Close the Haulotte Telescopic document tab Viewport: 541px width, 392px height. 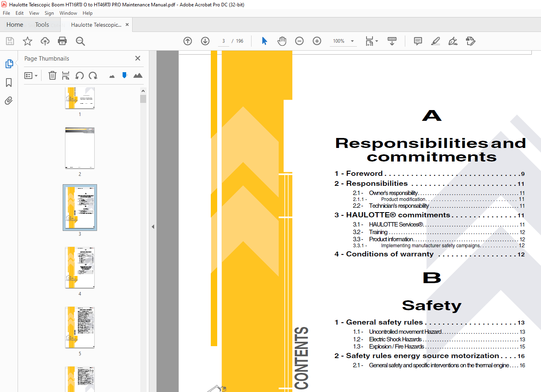tap(127, 25)
